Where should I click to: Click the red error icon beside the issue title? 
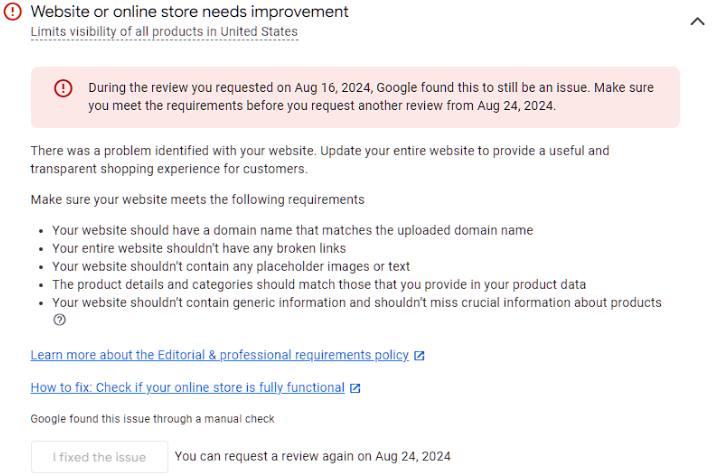(x=12, y=12)
